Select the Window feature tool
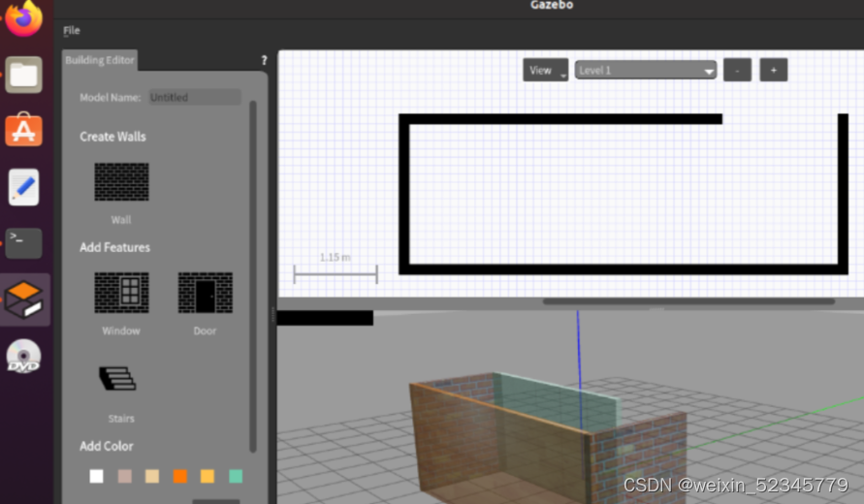The image size is (864, 504). 121,293
